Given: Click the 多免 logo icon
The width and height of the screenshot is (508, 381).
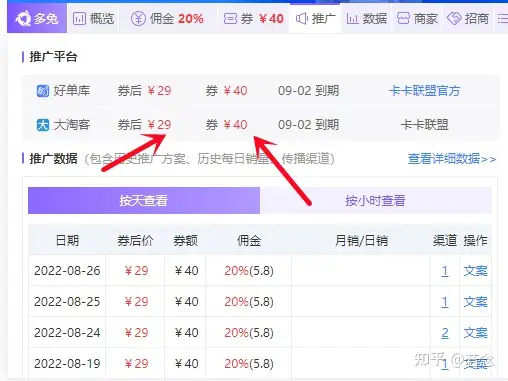Looking at the screenshot, I should pyautogui.click(x=23, y=18).
